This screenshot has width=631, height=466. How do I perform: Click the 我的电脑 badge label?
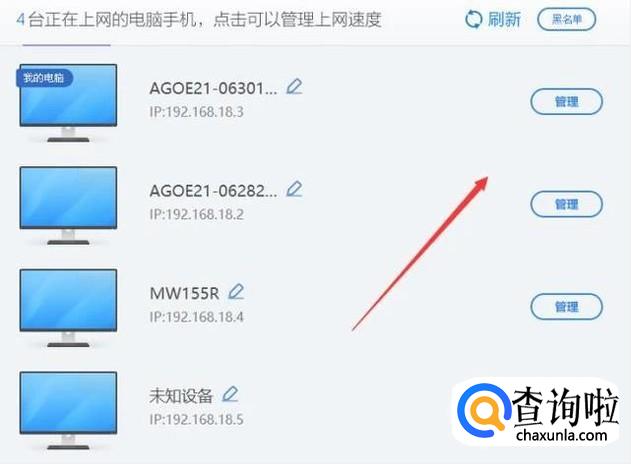44,78
